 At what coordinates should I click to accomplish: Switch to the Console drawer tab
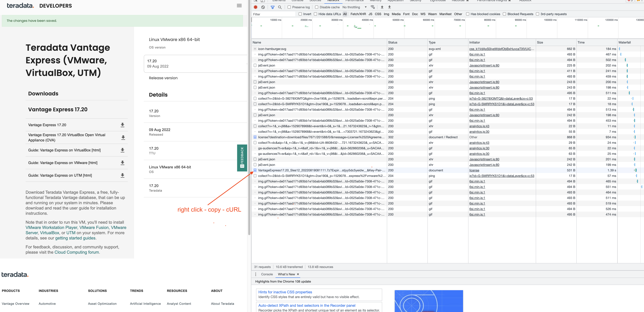coord(267,274)
